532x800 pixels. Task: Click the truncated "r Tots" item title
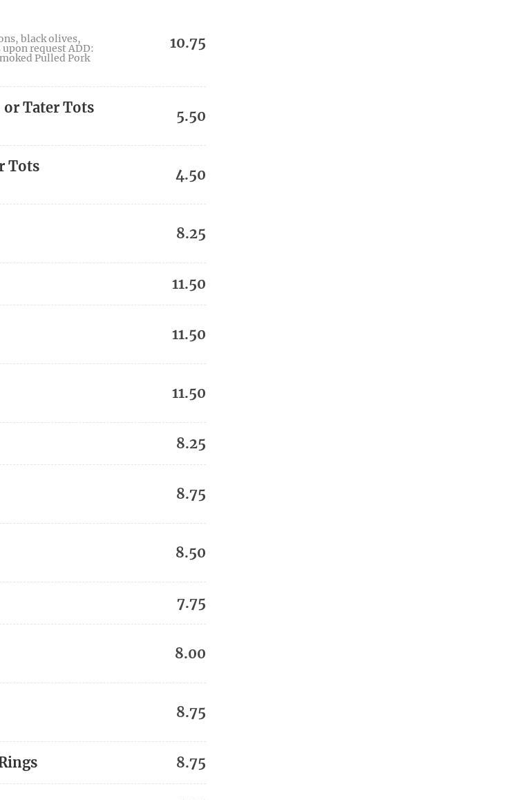(19, 166)
